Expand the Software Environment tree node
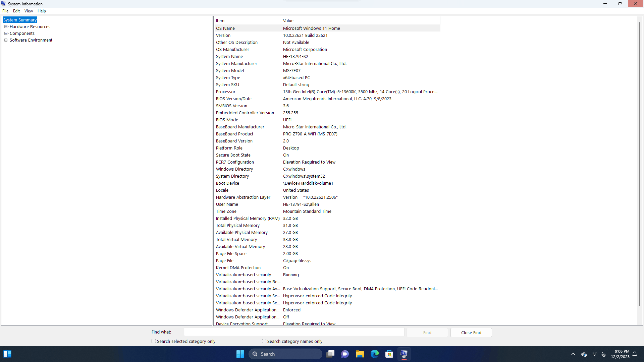 click(x=6, y=40)
